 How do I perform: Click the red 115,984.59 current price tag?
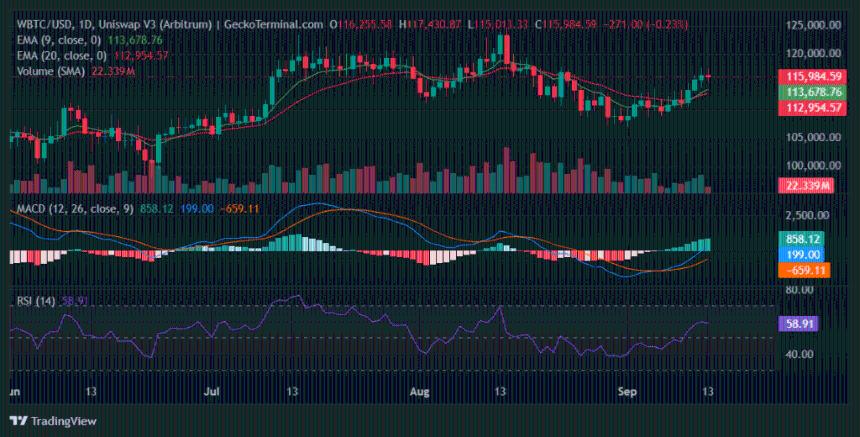tap(812, 76)
